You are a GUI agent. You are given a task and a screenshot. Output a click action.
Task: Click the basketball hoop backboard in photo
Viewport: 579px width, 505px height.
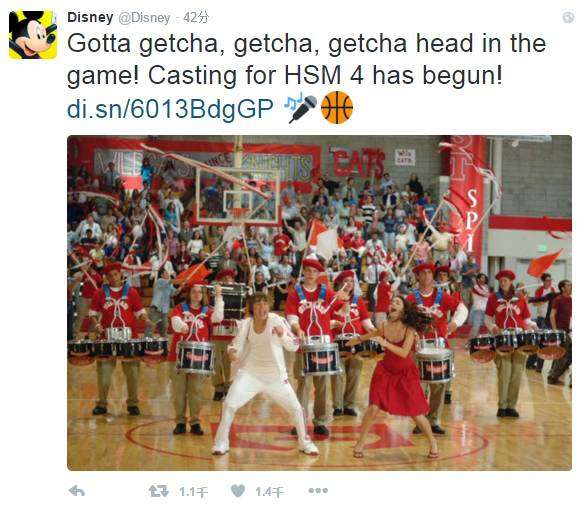(238, 196)
